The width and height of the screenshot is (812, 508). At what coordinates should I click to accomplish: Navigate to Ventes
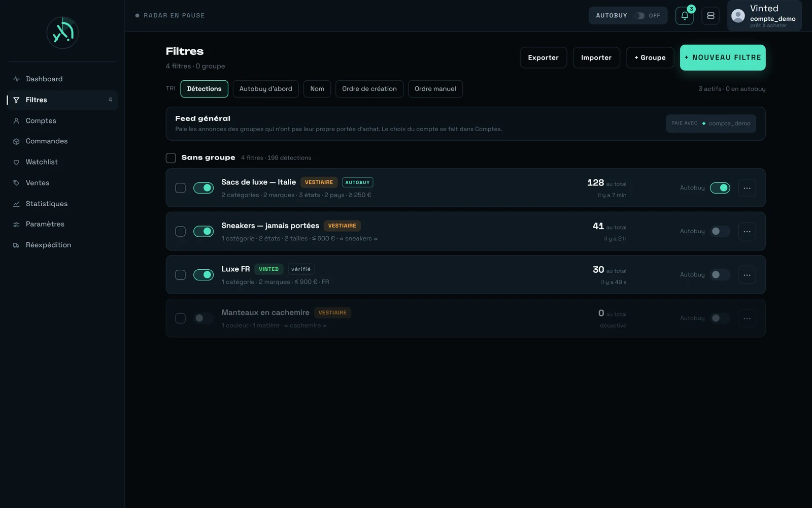pyautogui.click(x=62, y=183)
